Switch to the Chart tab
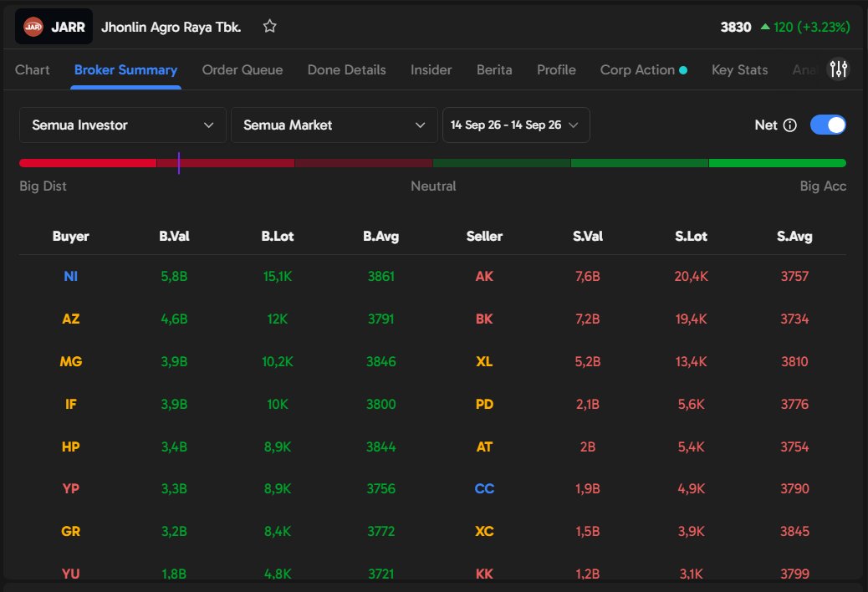 tap(32, 69)
